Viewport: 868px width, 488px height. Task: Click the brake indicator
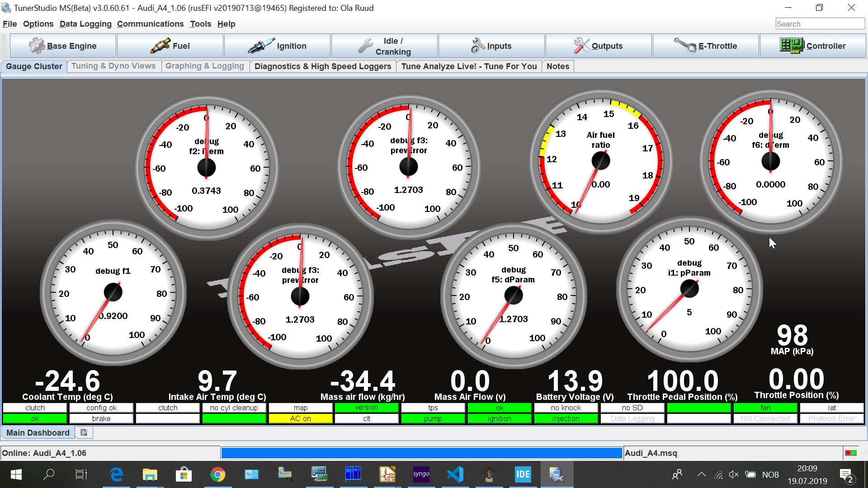tap(101, 418)
